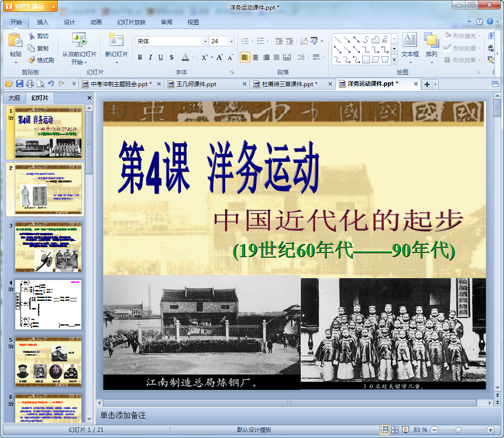The width and height of the screenshot is (504, 438).
Task: Click the zoom in plus button
Action: point(491,429)
